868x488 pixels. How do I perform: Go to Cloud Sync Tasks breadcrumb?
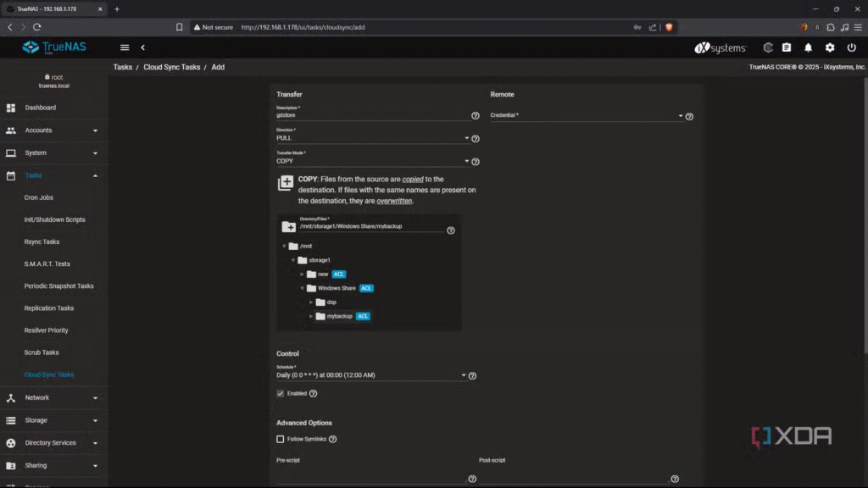tap(172, 67)
